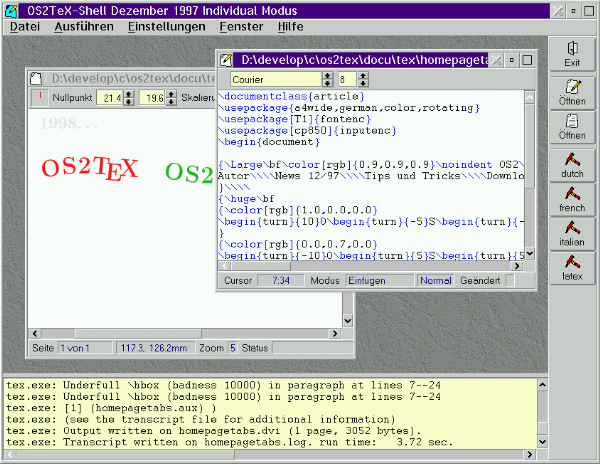Viewport: 600px width, 464px height.
Task: Click the editor horizontal scrollbar left arrow
Action: coord(225,265)
